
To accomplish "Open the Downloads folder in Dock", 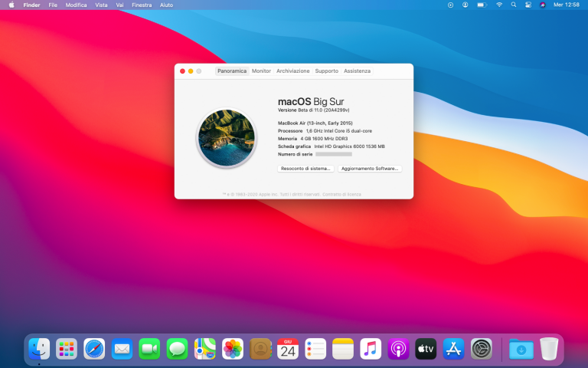I will click(x=521, y=349).
